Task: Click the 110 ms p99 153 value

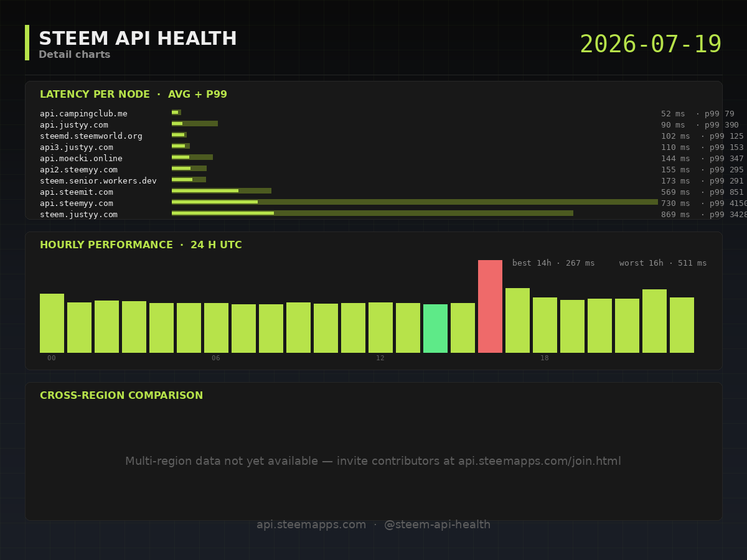Action: [702, 147]
